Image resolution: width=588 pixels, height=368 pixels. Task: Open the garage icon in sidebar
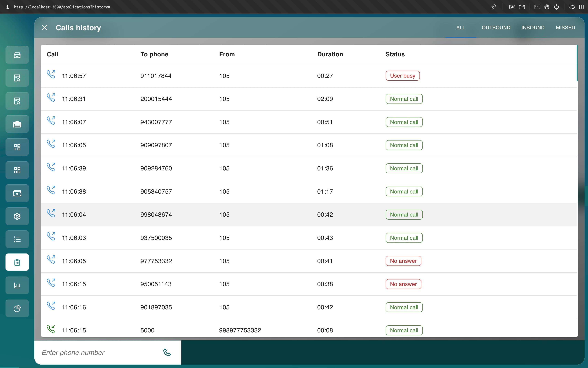[x=17, y=124]
